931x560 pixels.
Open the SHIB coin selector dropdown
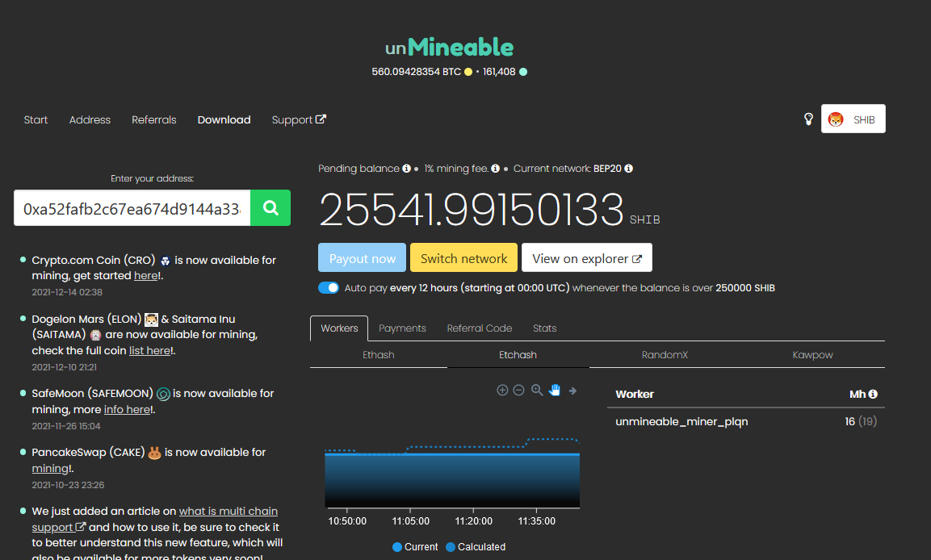click(853, 119)
